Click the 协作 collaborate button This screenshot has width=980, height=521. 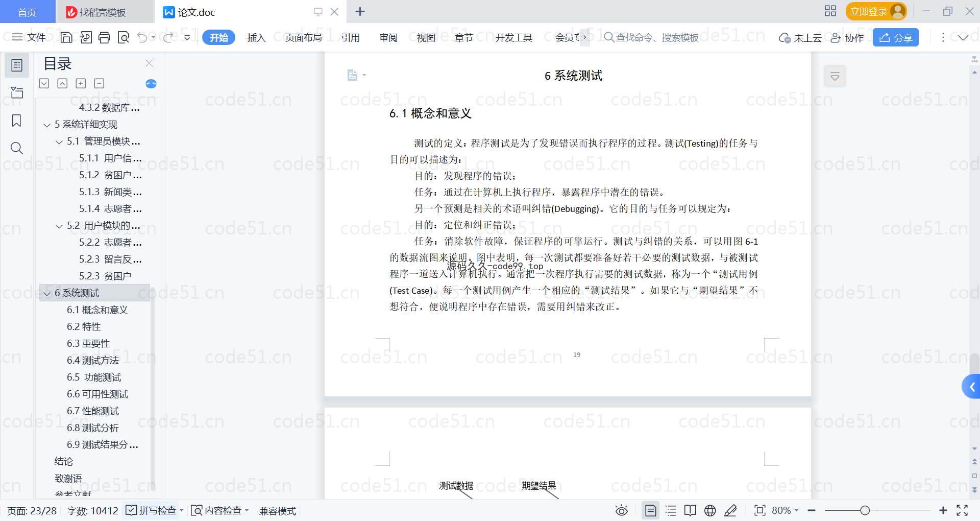click(x=847, y=37)
